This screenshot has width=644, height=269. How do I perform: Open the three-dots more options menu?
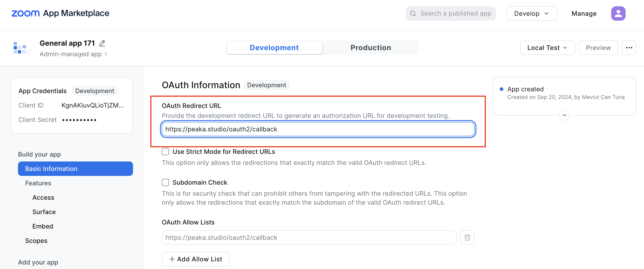tap(629, 47)
